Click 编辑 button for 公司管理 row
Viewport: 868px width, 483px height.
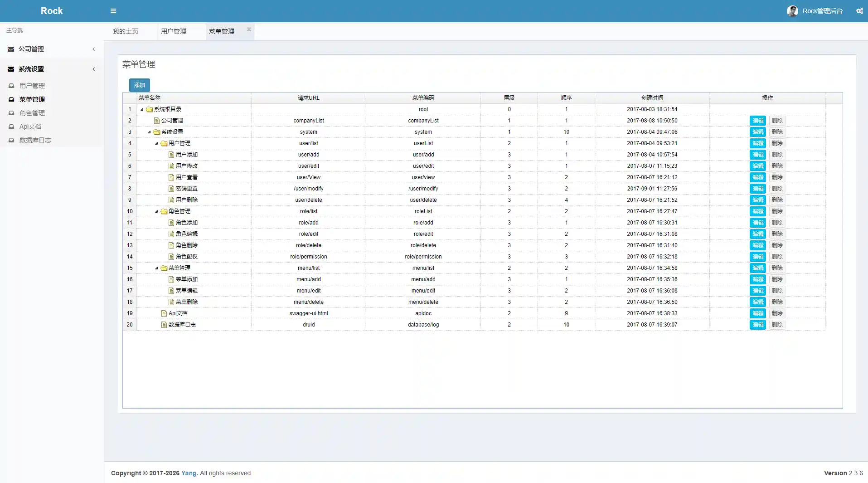(x=757, y=121)
